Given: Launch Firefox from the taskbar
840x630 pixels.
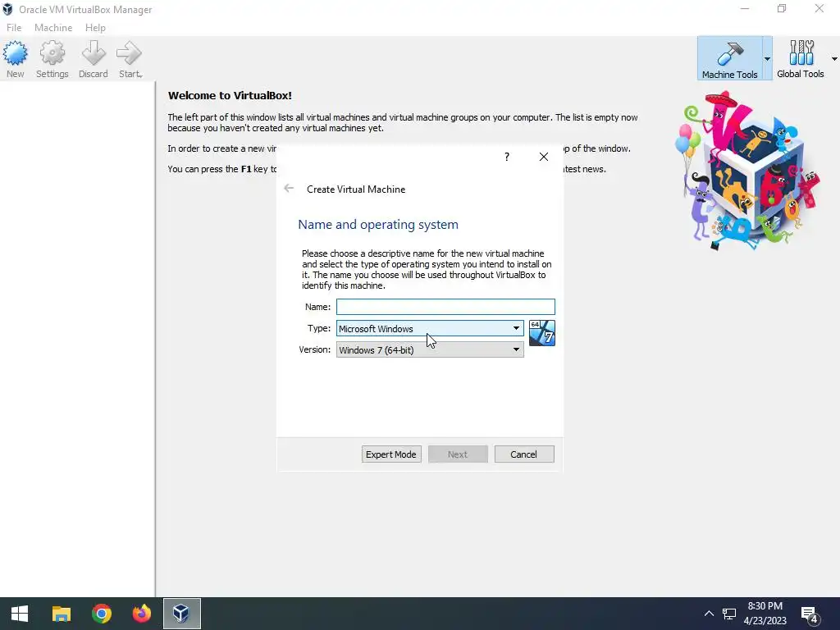Looking at the screenshot, I should [141, 614].
